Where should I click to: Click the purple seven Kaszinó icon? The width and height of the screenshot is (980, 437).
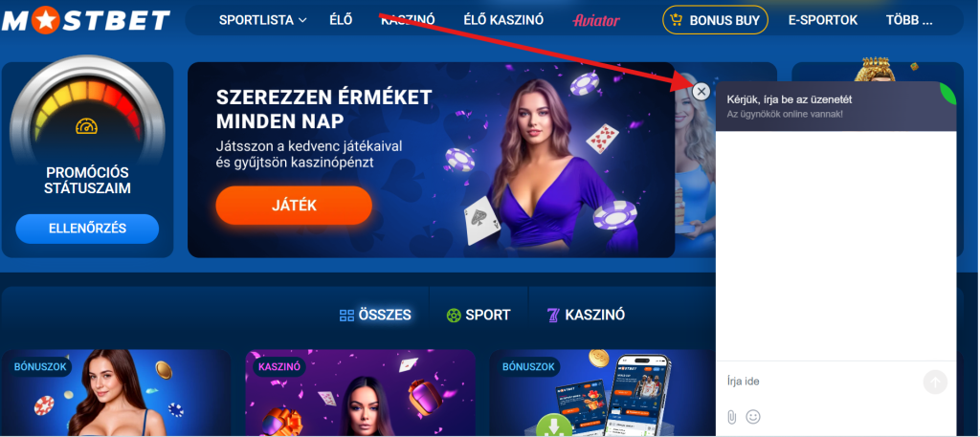pos(552,316)
